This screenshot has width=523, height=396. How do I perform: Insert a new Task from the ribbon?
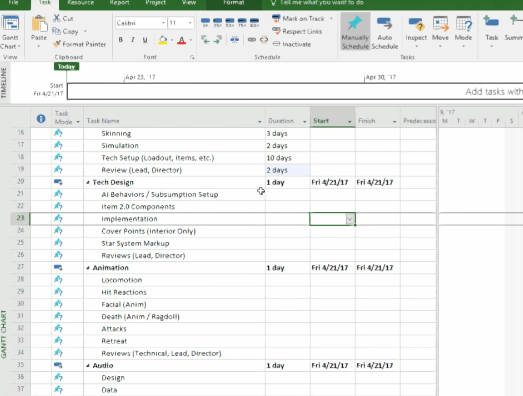coord(491,32)
